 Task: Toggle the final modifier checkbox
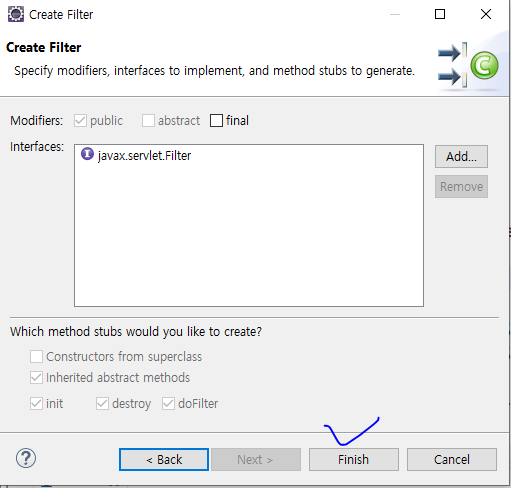(x=216, y=121)
